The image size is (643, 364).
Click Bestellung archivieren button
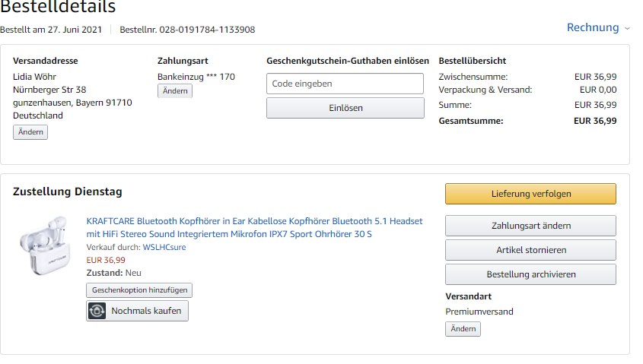coord(530,274)
